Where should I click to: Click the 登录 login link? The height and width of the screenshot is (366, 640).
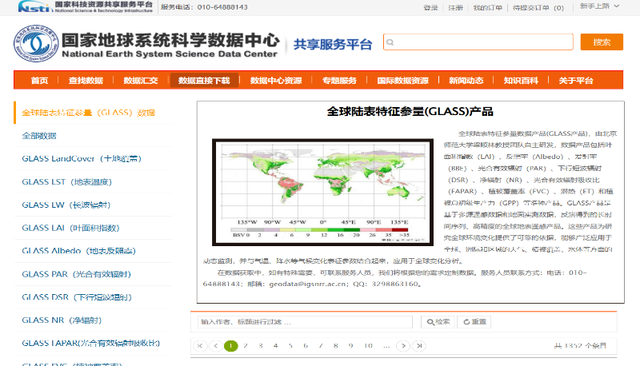pyautogui.click(x=431, y=7)
